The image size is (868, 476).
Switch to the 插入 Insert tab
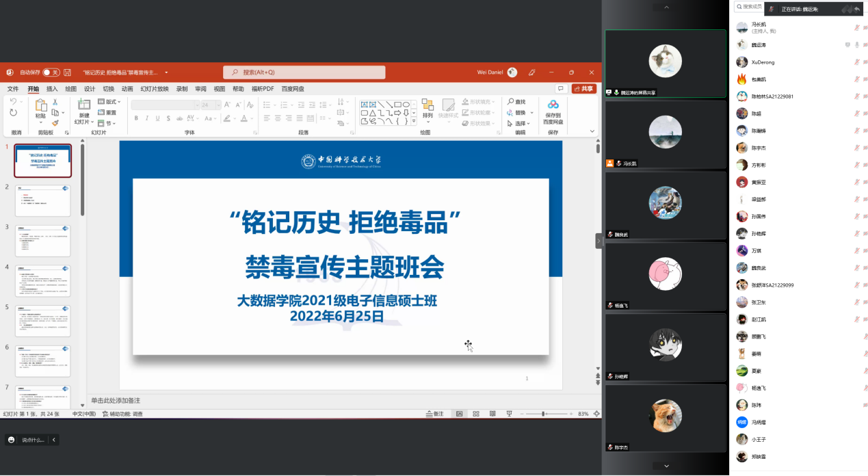pos(52,89)
